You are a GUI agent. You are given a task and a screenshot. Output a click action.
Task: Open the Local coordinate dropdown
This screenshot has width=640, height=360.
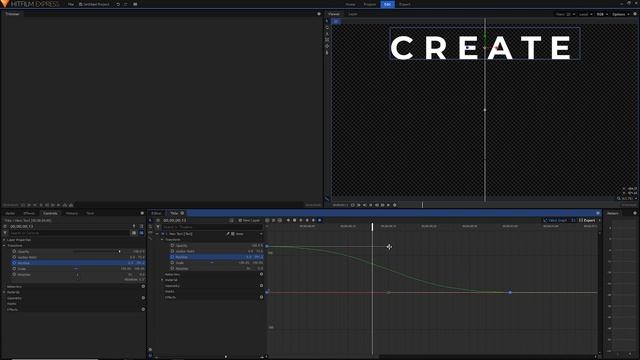pos(586,14)
